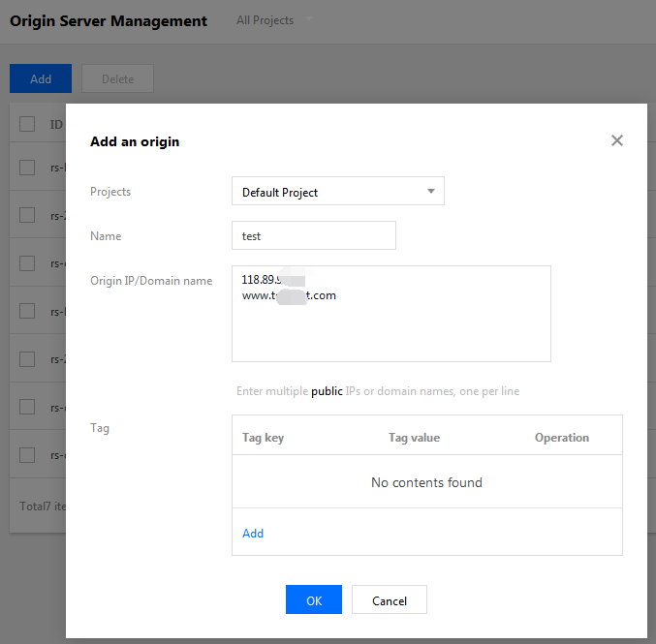The image size is (656, 644).
Task: Expand the All Projects filter at top
Action: pos(275,20)
